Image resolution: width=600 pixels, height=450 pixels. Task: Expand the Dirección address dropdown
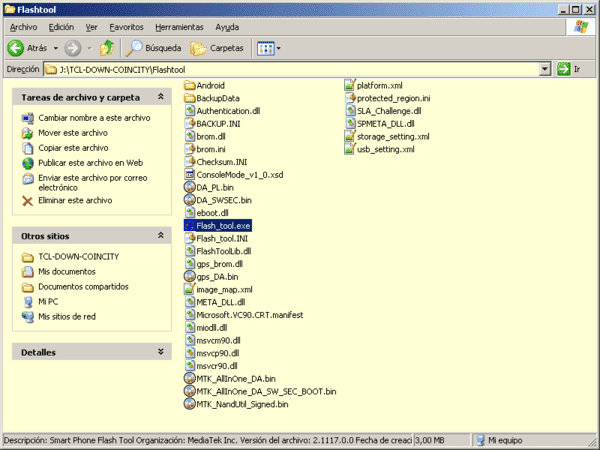pyautogui.click(x=545, y=69)
